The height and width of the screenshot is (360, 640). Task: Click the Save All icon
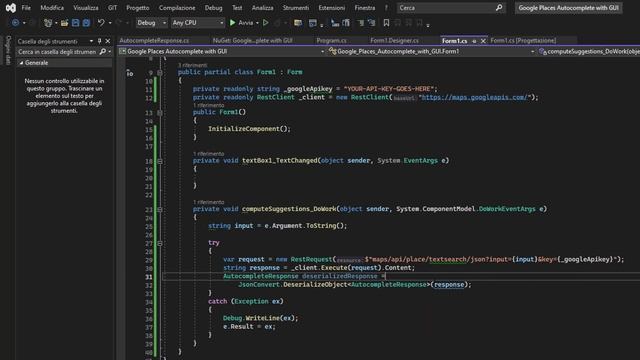(x=86, y=23)
